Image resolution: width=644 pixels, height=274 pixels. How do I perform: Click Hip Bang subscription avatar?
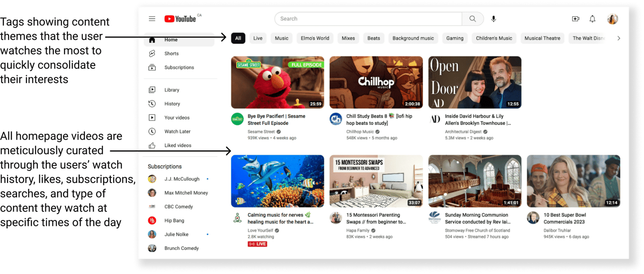(152, 220)
